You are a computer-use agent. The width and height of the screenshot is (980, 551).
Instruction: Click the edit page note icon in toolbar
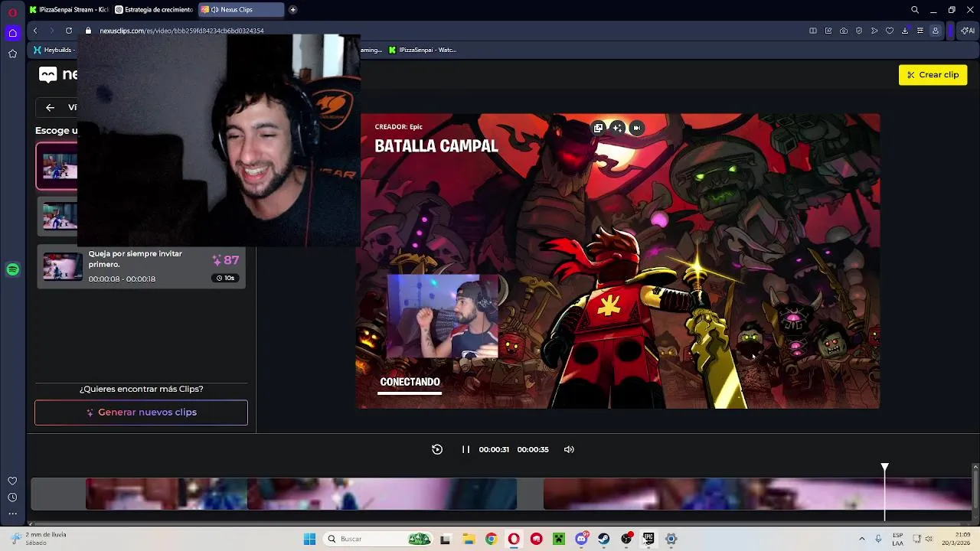(828, 31)
